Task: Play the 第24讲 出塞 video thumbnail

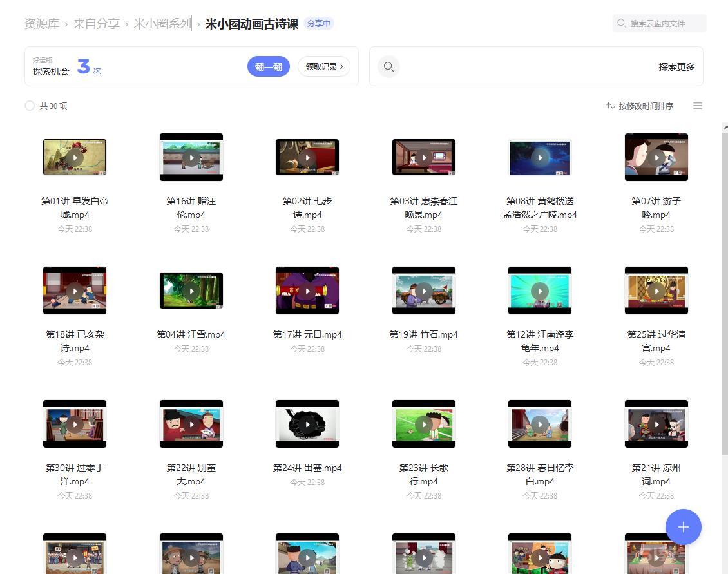Action: click(x=307, y=424)
